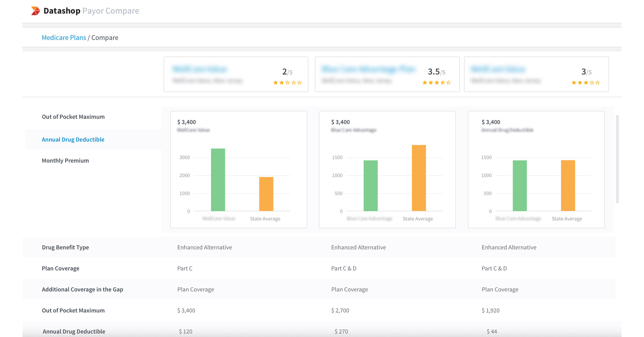Select Out of Pocket Maximum in sidebar
The height and width of the screenshot is (337, 644).
coord(73,117)
